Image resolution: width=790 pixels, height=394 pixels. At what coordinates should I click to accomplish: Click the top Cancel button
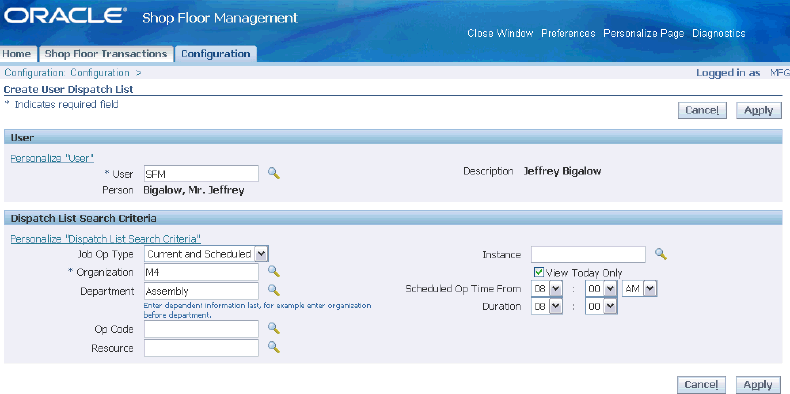702,111
